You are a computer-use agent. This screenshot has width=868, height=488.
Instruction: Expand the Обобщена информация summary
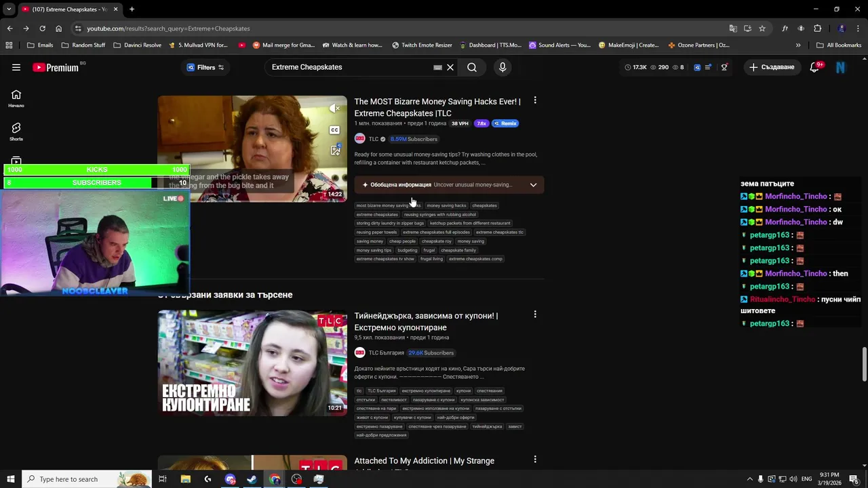tap(449, 184)
